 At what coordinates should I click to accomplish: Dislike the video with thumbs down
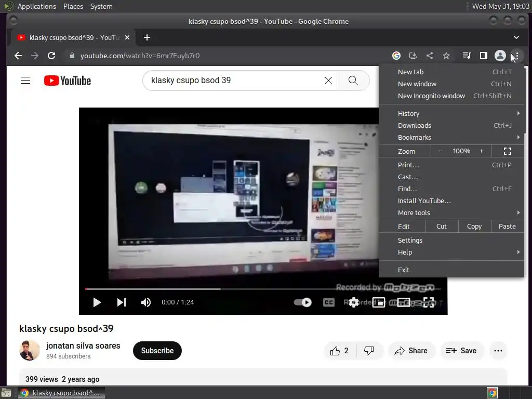(x=369, y=351)
